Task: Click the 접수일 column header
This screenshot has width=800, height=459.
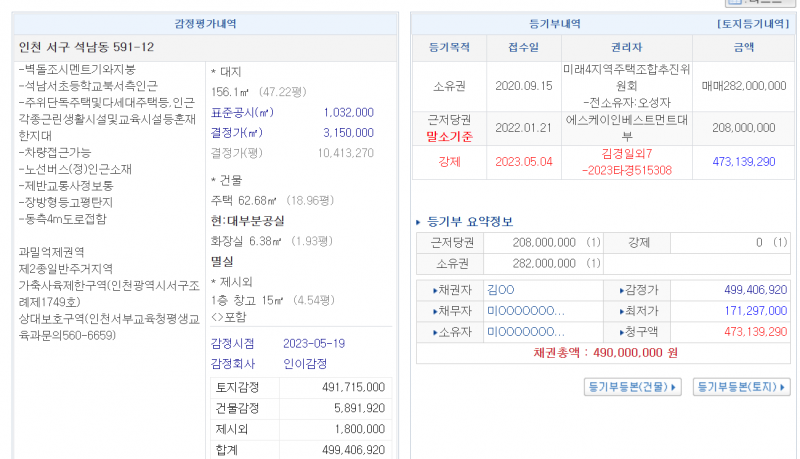Action: [x=523, y=47]
